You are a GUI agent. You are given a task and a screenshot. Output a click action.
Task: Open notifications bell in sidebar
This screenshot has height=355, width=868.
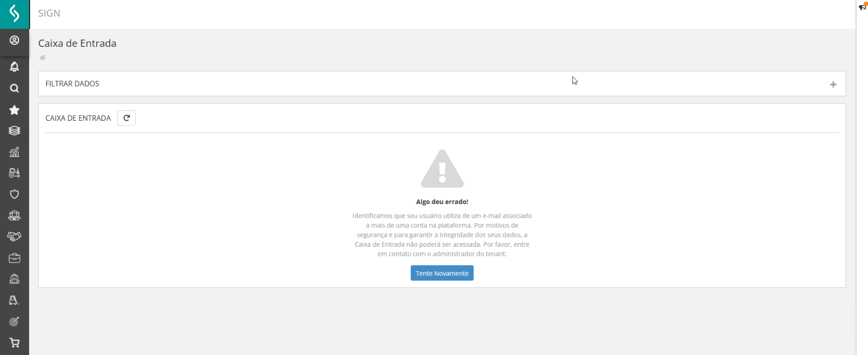coord(15,67)
